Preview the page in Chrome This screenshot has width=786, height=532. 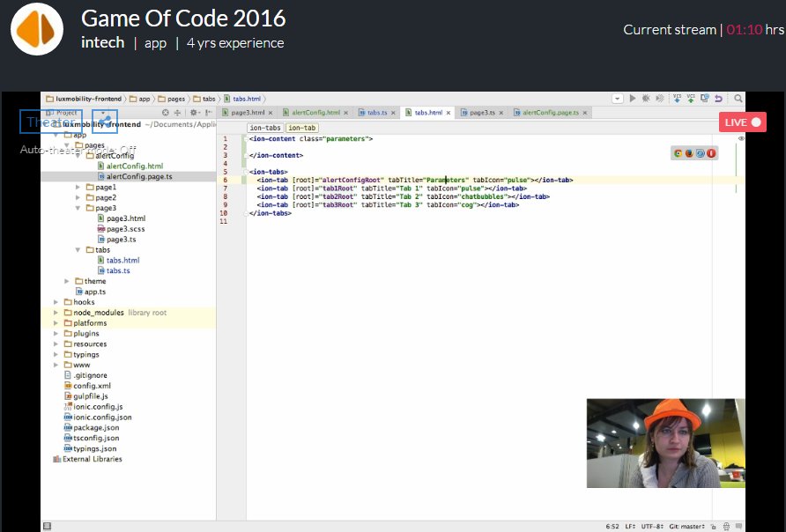click(x=678, y=152)
